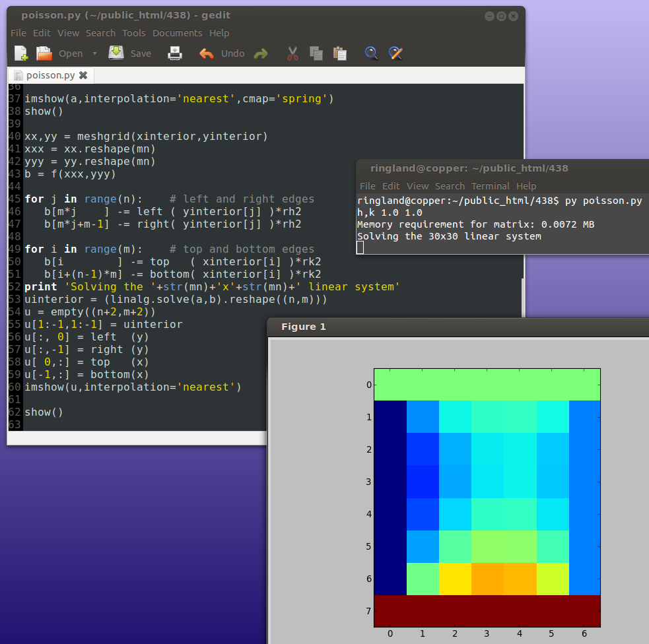This screenshot has width=649, height=644.
Task: Click the text 'Solving the 30x30 linear system' in terminal
Action: (449, 237)
